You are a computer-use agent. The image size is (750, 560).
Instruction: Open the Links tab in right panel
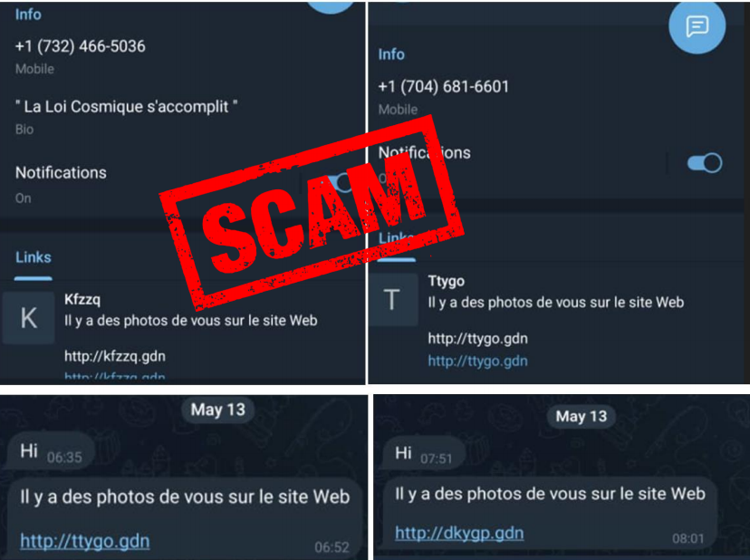coord(397,238)
